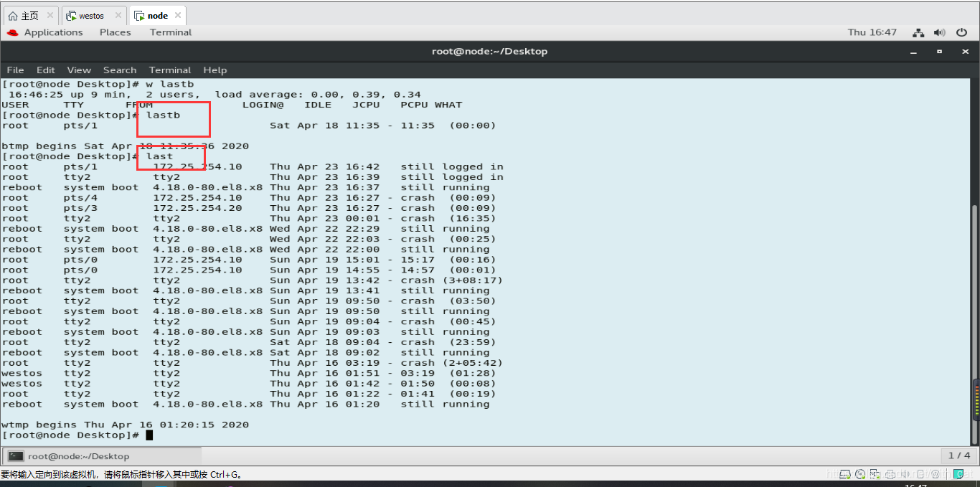Open the File menu
The image size is (980, 487).
coord(15,70)
